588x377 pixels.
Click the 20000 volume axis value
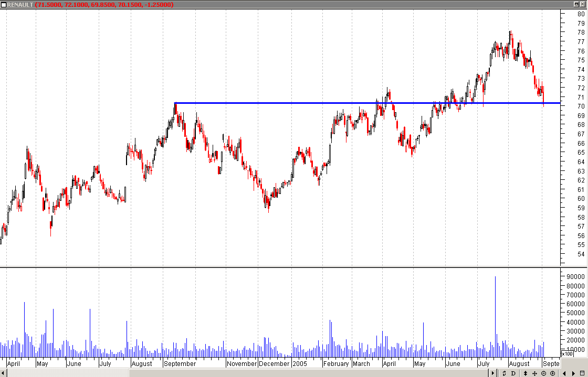click(x=575, y=340)
